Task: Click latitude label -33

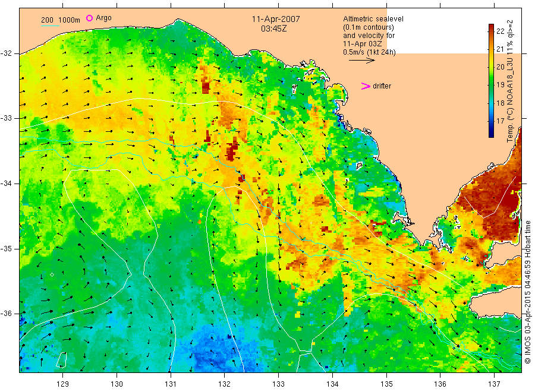Action: (x=6, y=118)
